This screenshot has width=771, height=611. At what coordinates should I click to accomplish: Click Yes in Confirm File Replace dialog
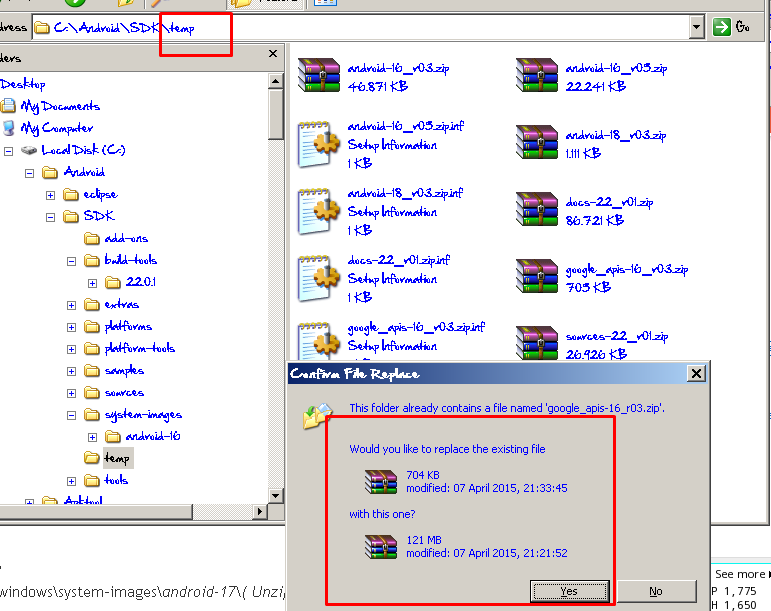point(569,591)
